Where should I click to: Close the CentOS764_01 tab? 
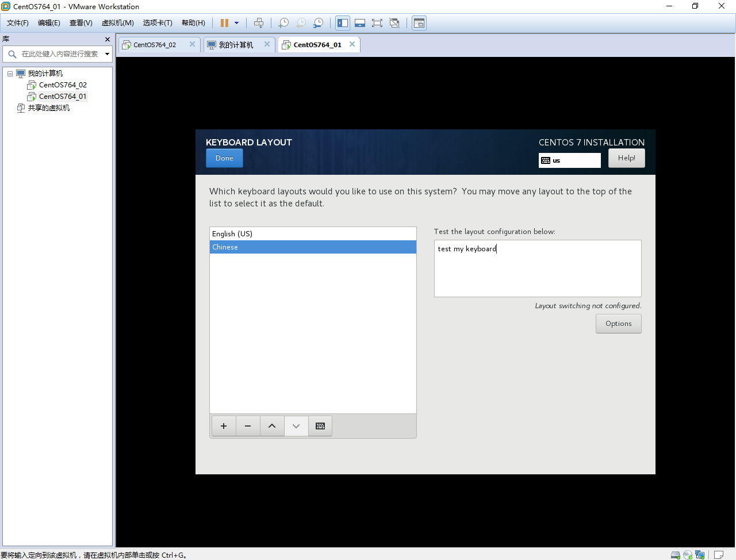coord(352,44)
